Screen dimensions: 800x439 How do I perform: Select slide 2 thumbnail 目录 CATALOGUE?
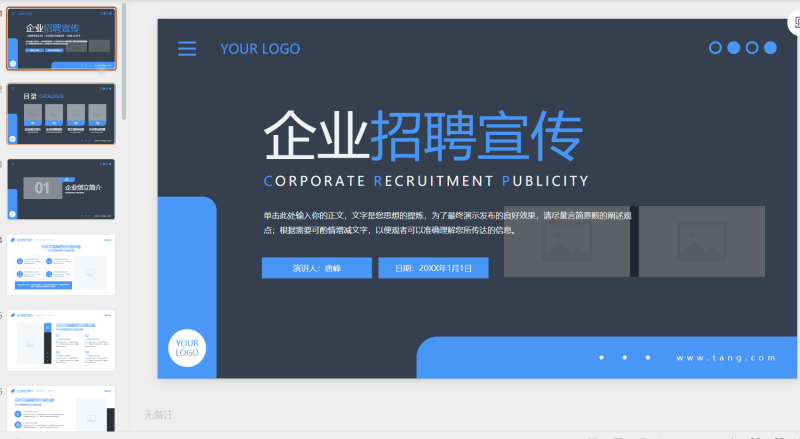[x=61, y=114]
